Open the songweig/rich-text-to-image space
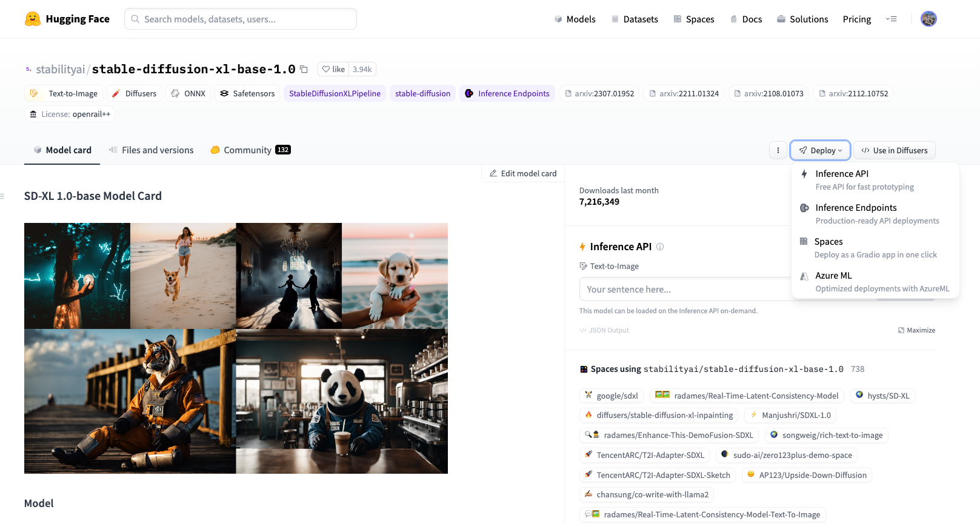The height and width of the screenshot is (524, 980). coord(826,435)
